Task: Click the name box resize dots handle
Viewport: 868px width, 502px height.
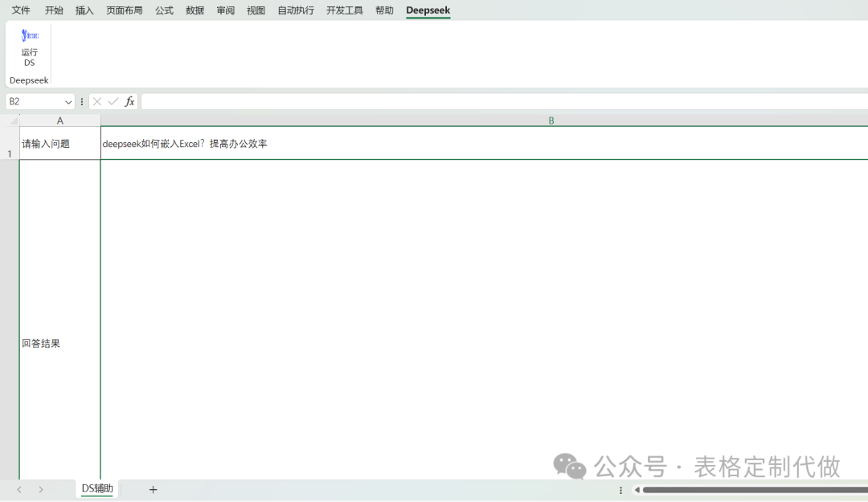Action: point(82,102)
